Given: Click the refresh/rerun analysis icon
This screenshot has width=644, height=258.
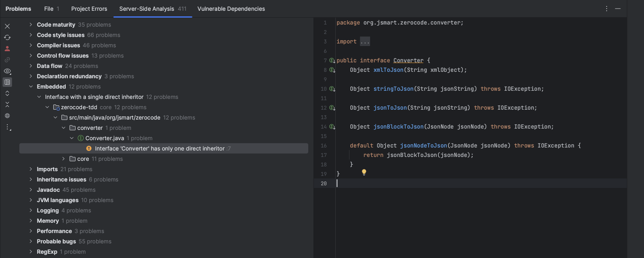Looking at the screenshot, I should point(7,37).
